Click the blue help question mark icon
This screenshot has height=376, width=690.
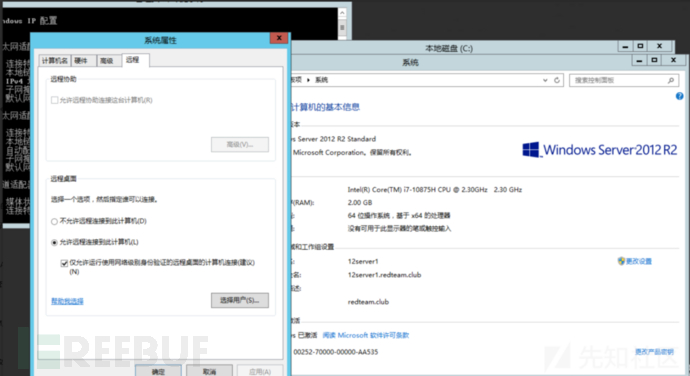click(679, 96)
